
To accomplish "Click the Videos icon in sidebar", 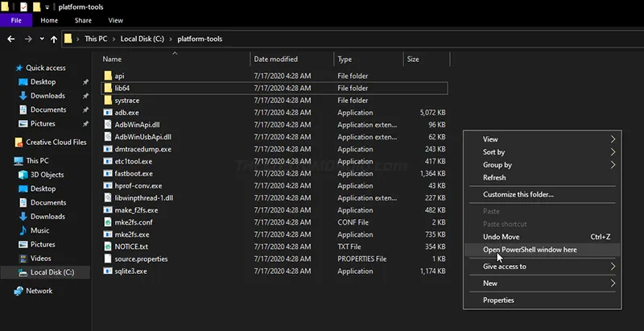I will tap(23, 259).
